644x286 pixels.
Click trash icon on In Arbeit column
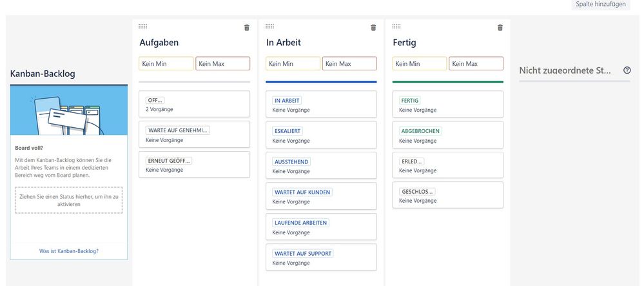(x=373, y=28)
